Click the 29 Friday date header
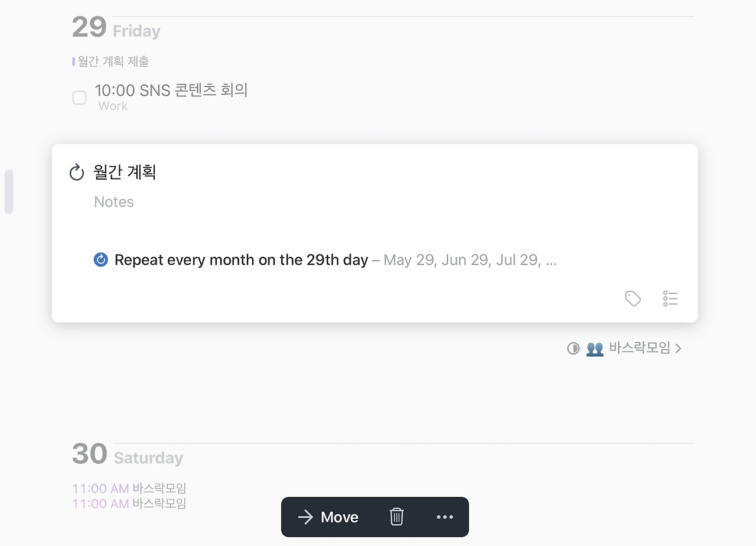This screenshot has height=546, width=756. pos(116,28)
